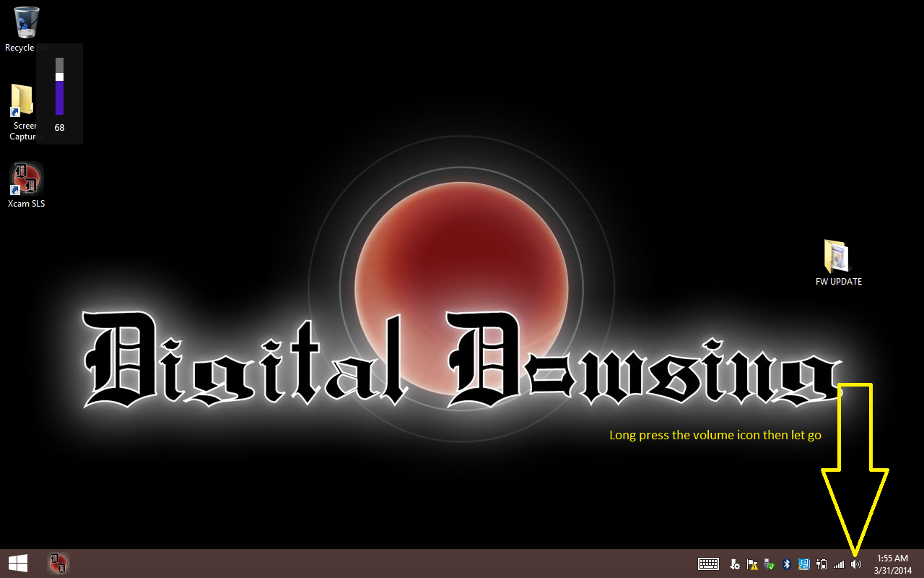Open the network signal tray icon

click(x=839, y=564)
